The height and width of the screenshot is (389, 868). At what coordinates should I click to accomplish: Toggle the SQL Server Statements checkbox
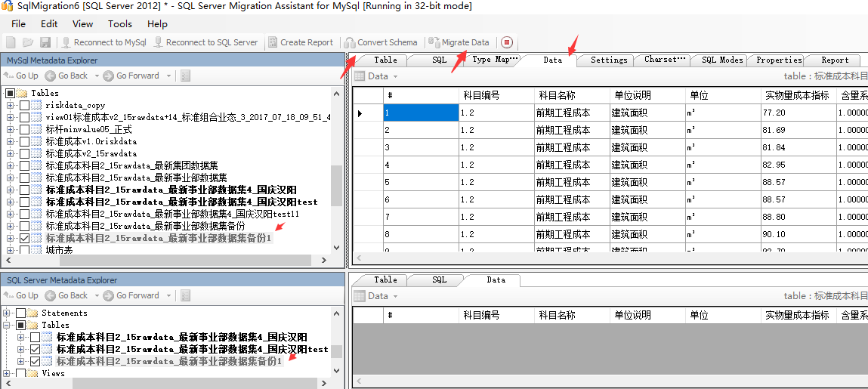click(20, 313)
